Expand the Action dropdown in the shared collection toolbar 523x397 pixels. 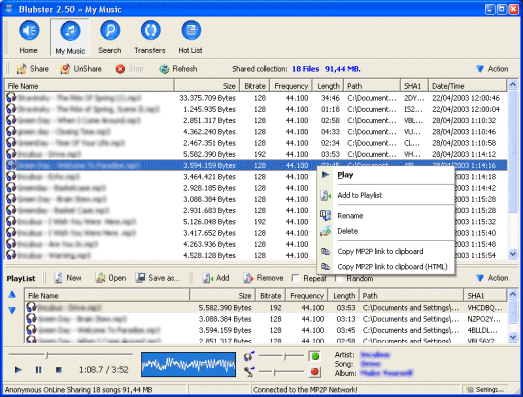click(492, 69)
